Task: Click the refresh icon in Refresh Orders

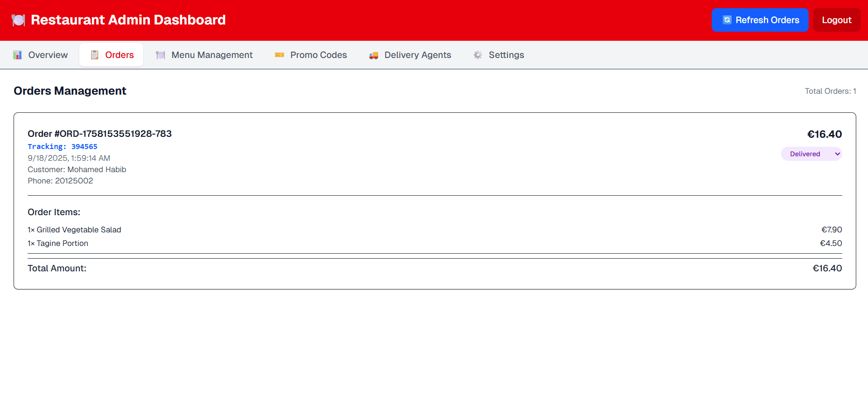Action: click(727, 20)
